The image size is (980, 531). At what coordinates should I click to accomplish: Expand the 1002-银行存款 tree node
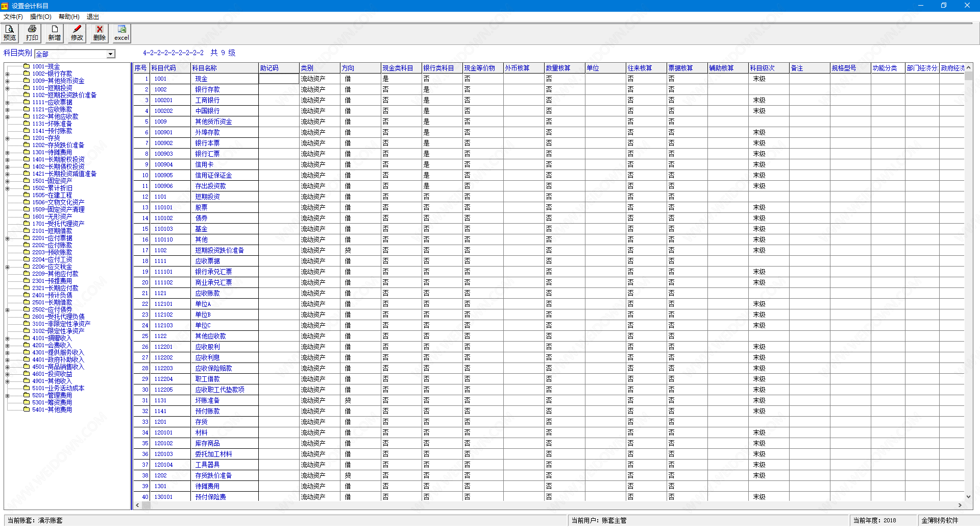(x=8, y=74)
